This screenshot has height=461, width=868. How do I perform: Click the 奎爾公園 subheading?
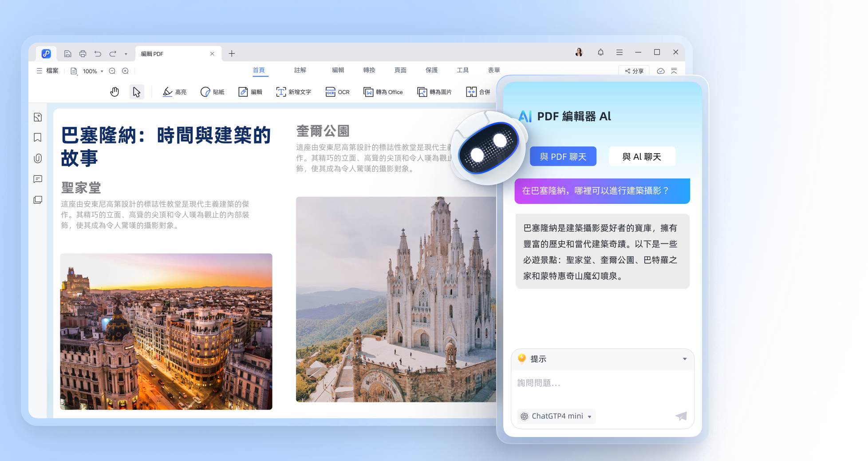pos(323,131)
